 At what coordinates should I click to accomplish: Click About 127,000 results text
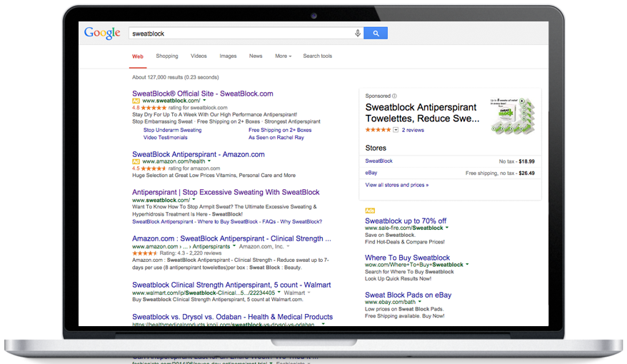click(176, 77)
